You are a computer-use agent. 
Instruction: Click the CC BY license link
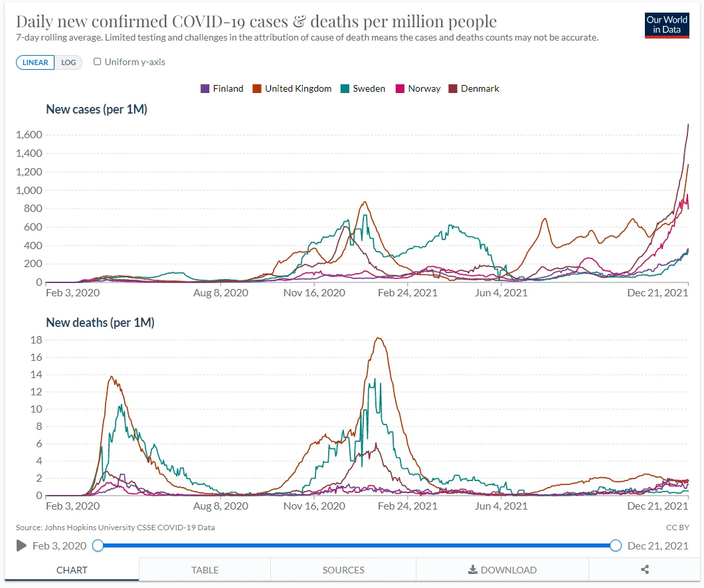pyautogui.click(x=677, y=528)
